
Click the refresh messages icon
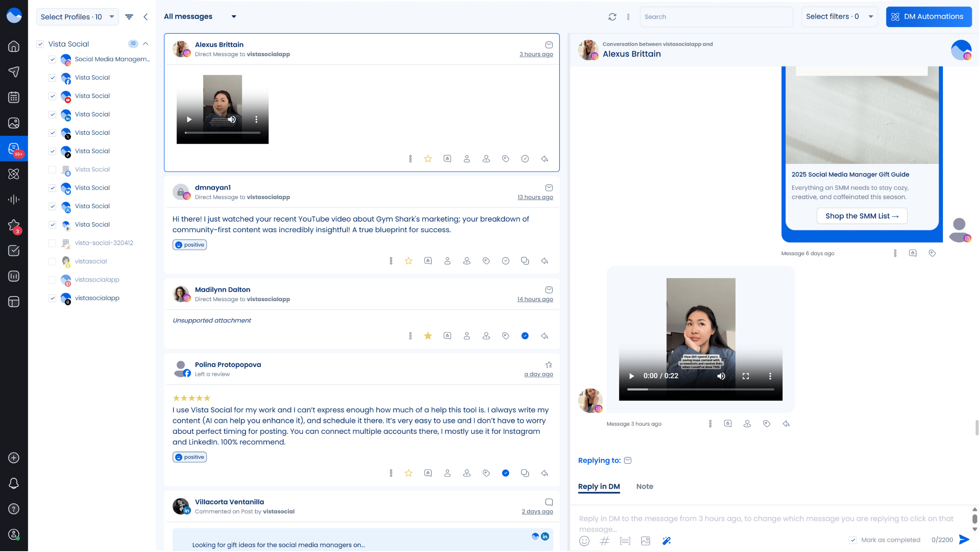point(613,17)
